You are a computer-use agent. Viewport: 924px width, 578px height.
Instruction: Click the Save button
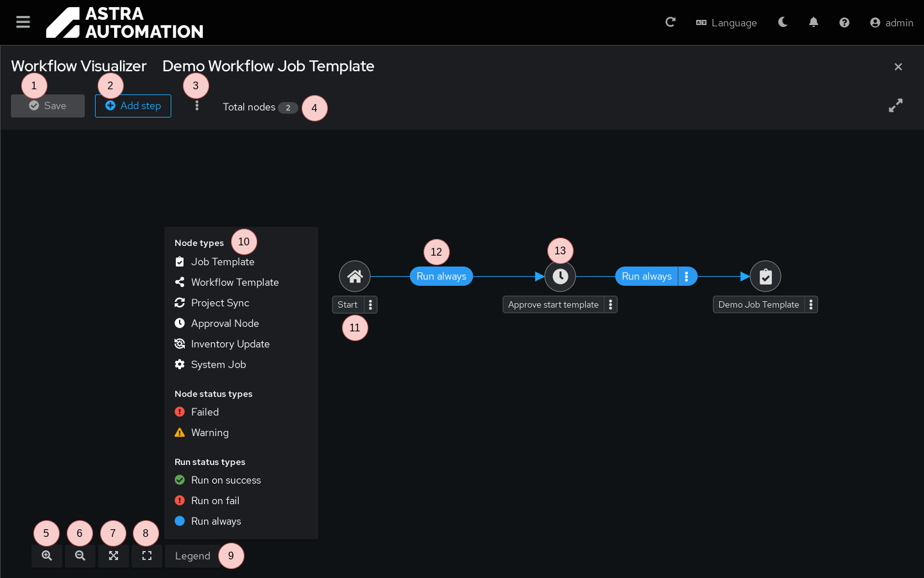click(x=47, y=106)
